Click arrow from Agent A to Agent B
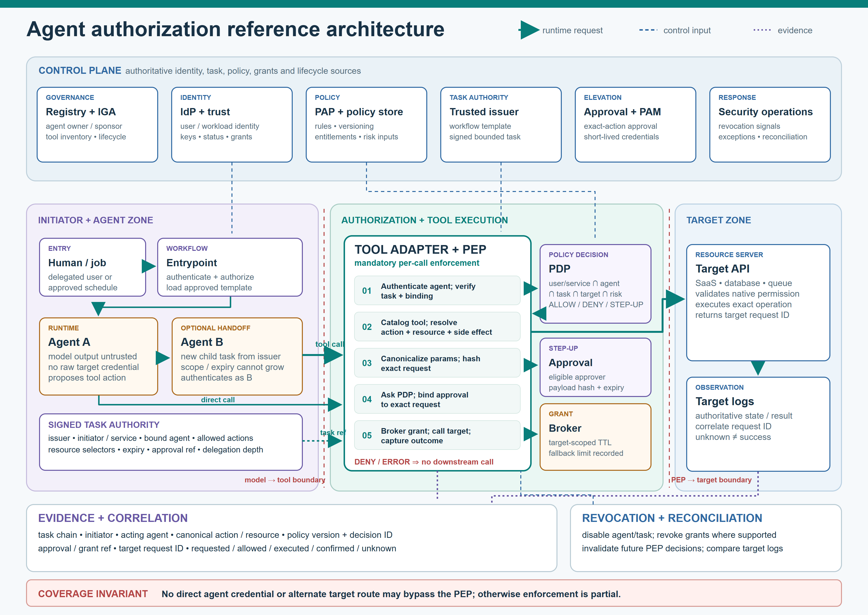This screenshot has height=615, width=868. [163, 357]
